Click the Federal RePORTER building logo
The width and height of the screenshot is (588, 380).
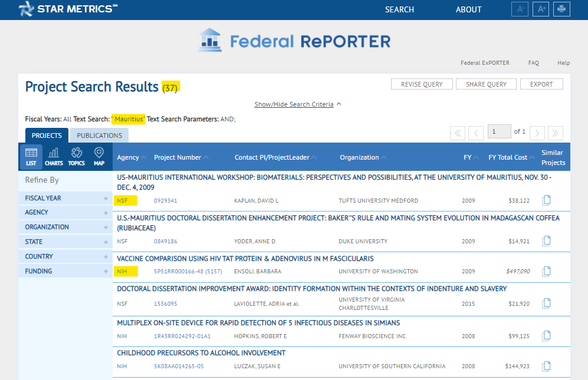pos(209,40)
